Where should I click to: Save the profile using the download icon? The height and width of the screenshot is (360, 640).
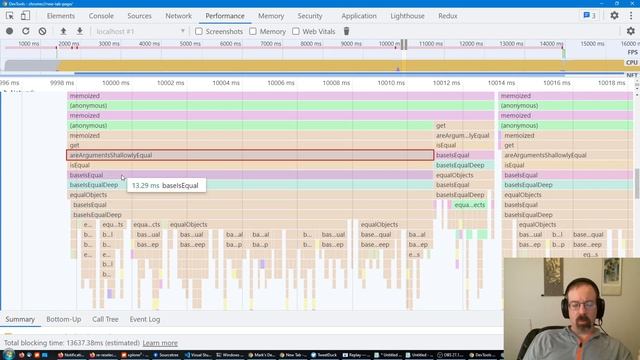(x=80, y=31)
